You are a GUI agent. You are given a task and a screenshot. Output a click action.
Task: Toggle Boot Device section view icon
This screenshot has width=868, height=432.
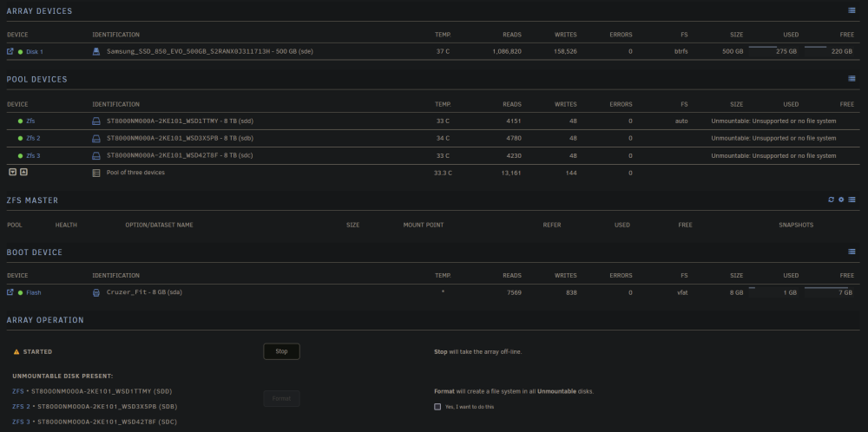tap(852, 252)
